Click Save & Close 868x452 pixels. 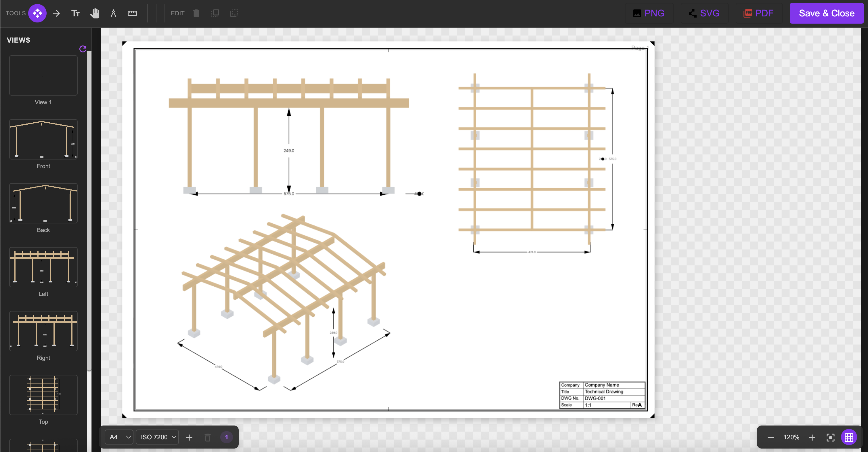coord(827,13)
